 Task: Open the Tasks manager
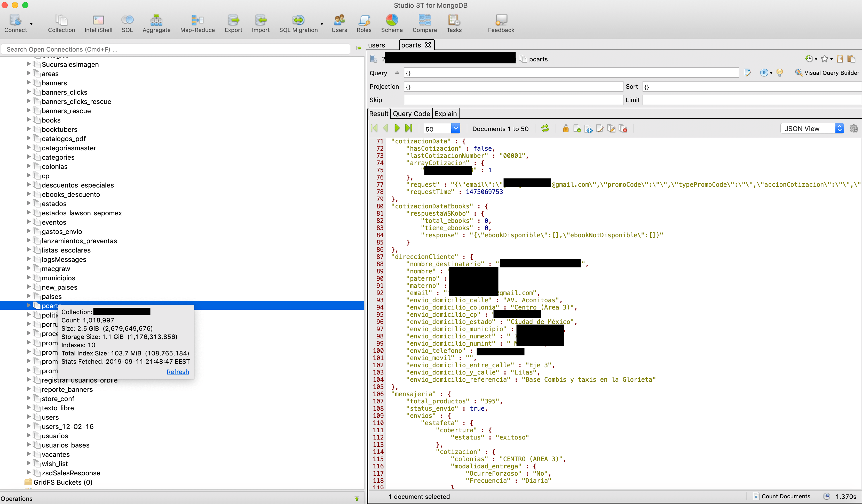pos(454,23)
